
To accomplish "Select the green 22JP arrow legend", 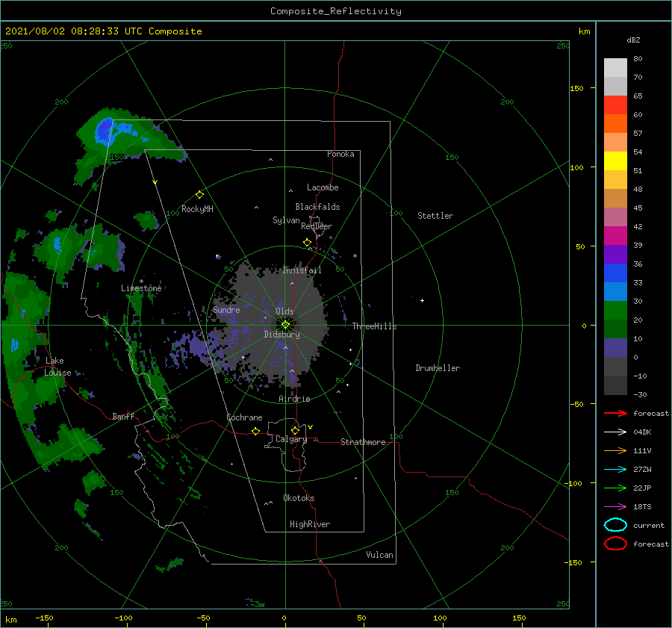I will (615, 488).
